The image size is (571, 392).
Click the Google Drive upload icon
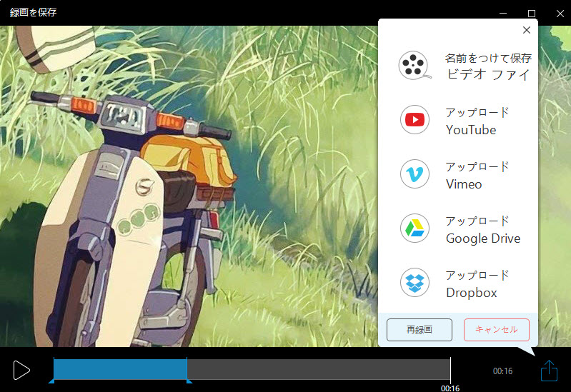click(x=414, y=228)
